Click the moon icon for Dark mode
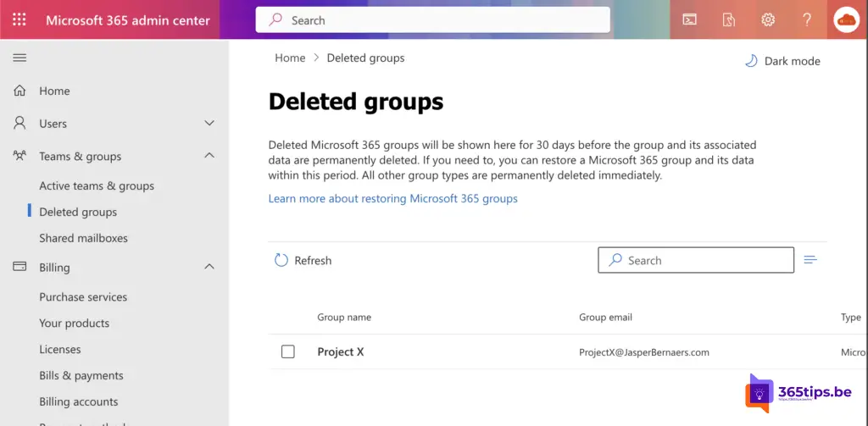The width and height of the screenshot is (868, 426). [x=751, y=61]
